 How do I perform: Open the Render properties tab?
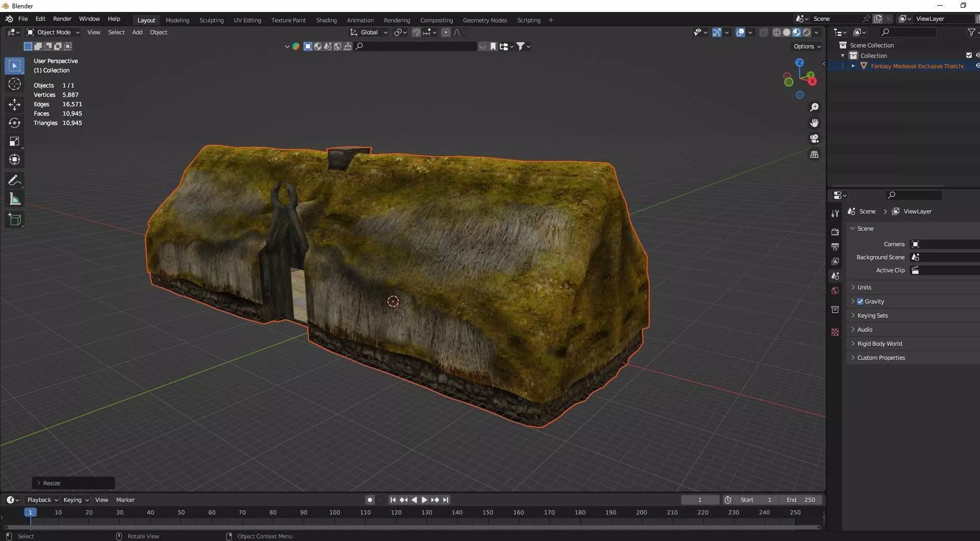coord(835,232)
